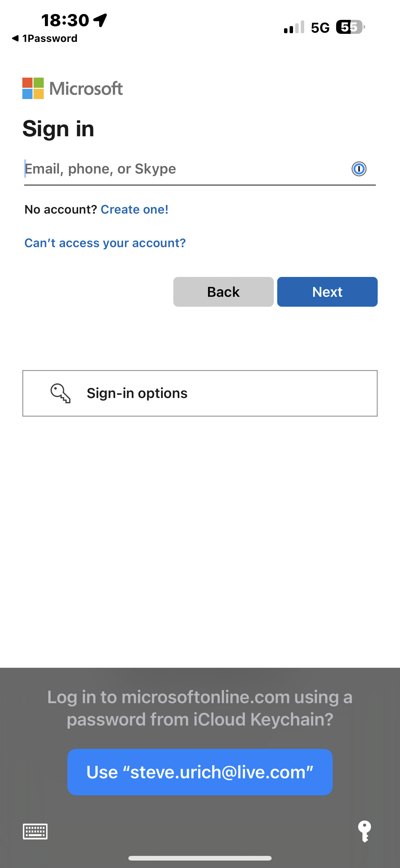Click the Microsoft four-square logo
400x868 pixels.
coord(33,88)
